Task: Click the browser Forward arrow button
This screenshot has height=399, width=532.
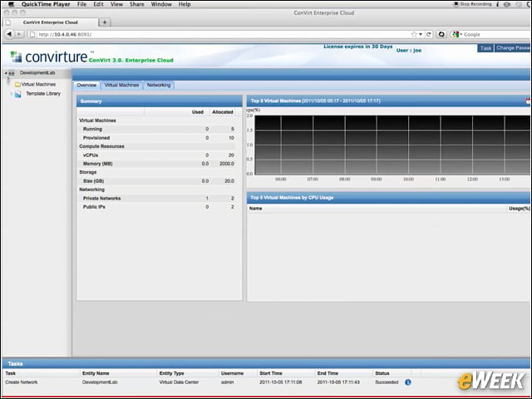Action: point(19,34)
